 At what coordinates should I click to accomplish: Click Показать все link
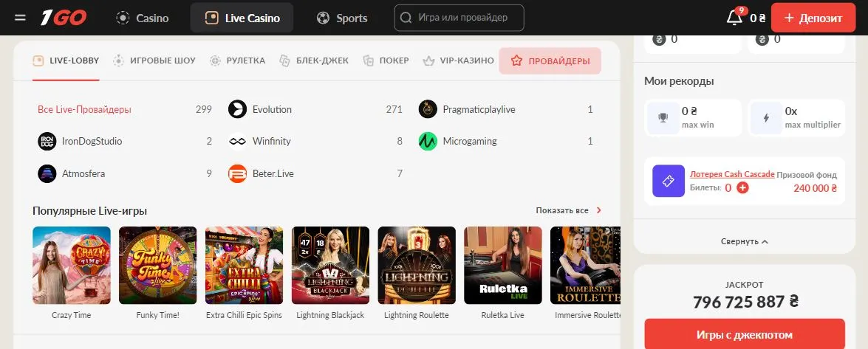[562, 211]
